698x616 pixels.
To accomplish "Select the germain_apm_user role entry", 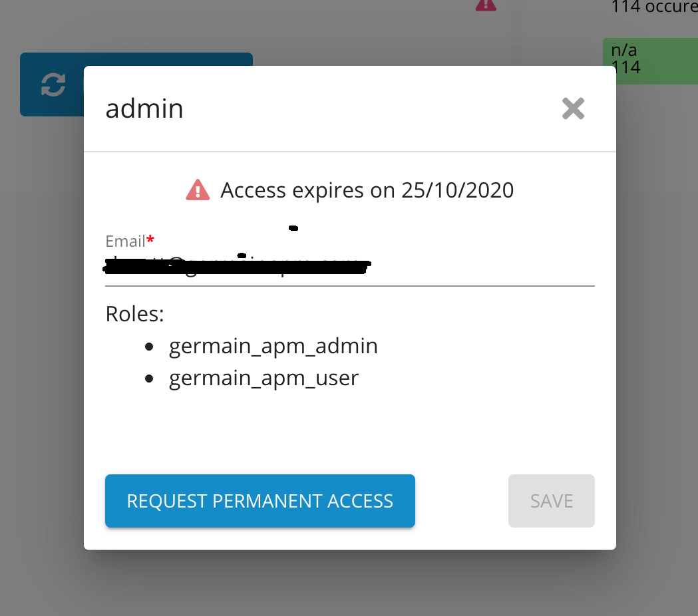I will (264, 379).
